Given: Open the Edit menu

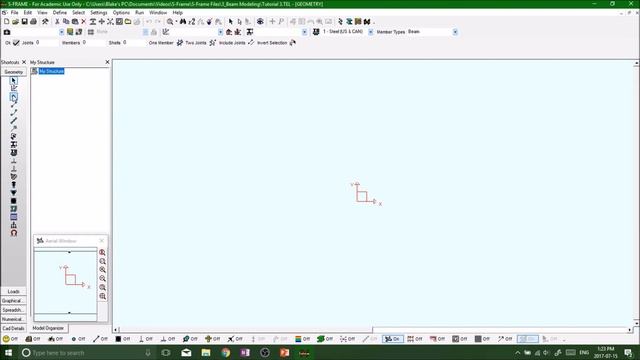Looking at the screenshot, I should coord(28,13).
